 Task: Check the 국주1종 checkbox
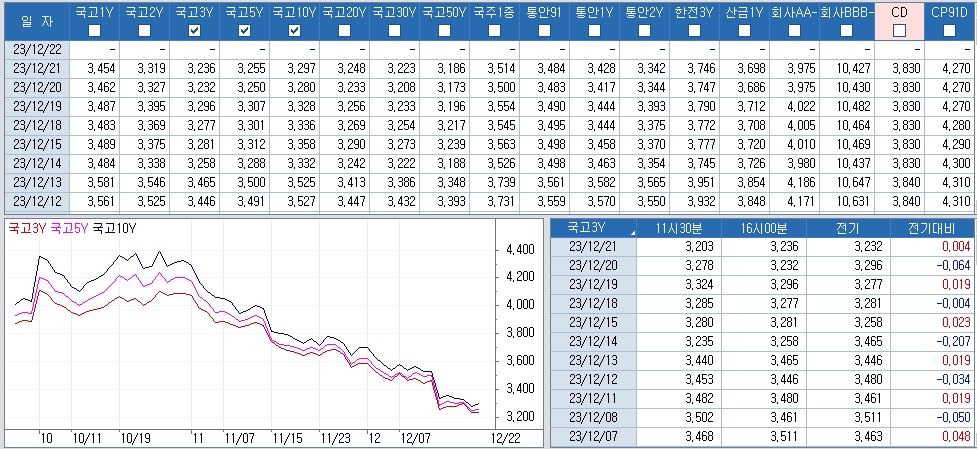pos(494,31)
